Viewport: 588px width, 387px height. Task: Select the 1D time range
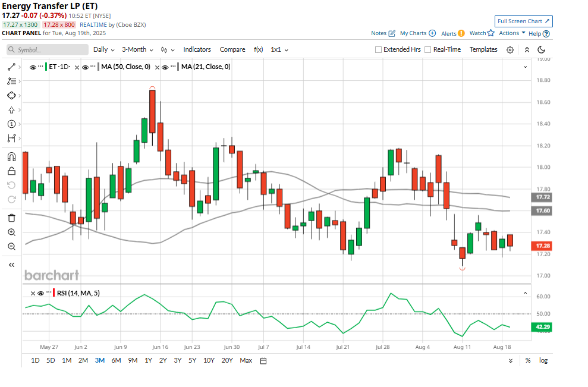[35, 360]
